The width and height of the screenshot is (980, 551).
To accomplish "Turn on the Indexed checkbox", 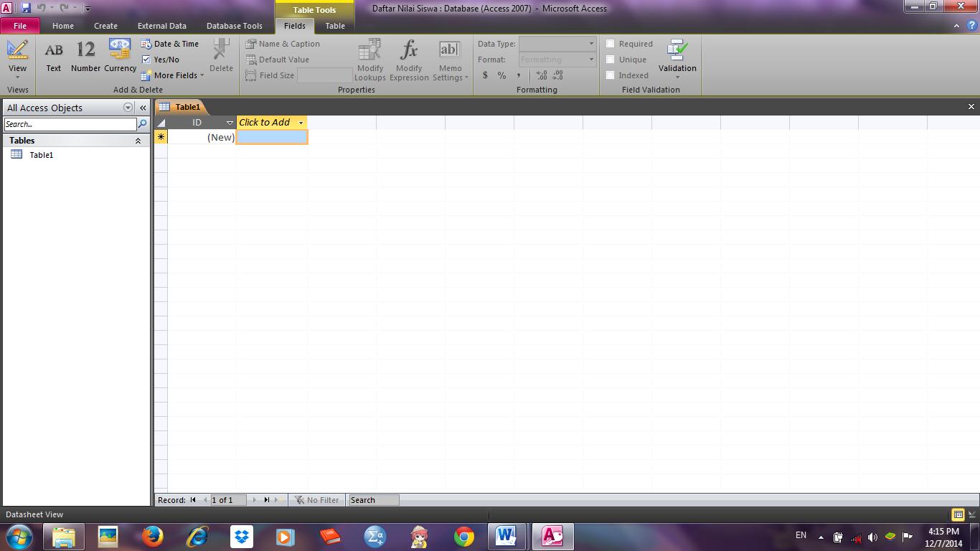I will (609, 75).
